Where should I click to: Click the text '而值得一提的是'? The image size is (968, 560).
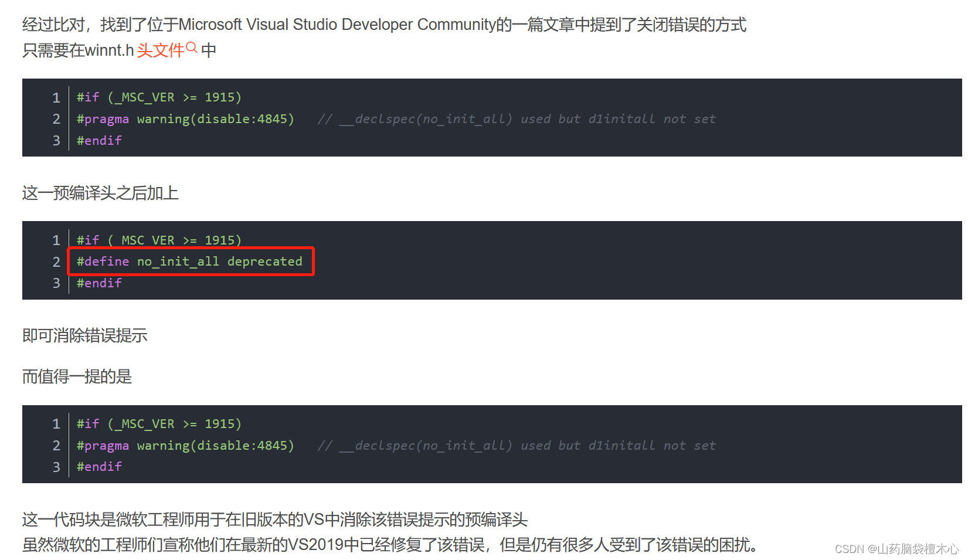[77, 376]
